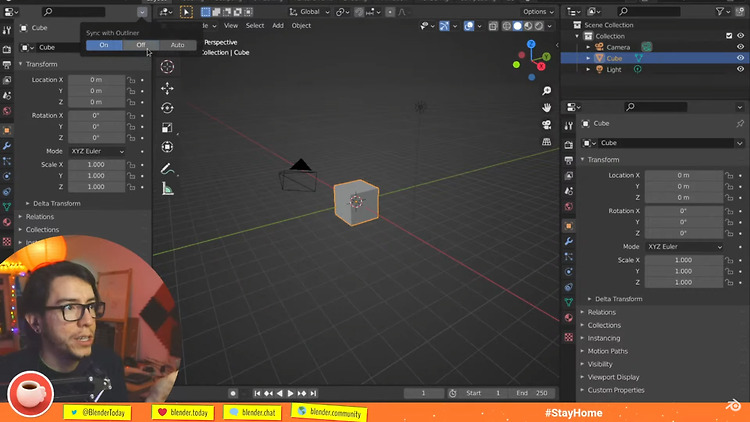The width and height of the screenshot is (750, 422).
Task: Toggle Collection visibility eye in outliner
Action: coord(740,36)
